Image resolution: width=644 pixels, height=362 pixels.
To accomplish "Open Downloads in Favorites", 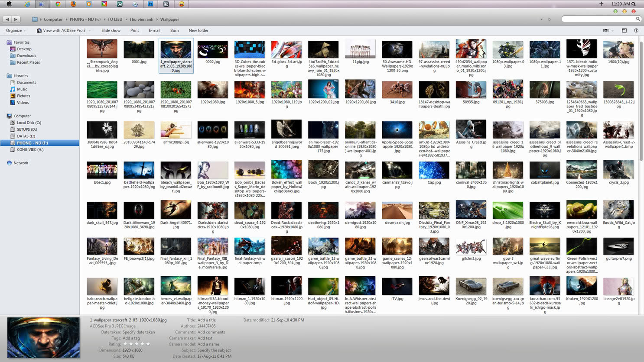I will [x=26, y=55].
